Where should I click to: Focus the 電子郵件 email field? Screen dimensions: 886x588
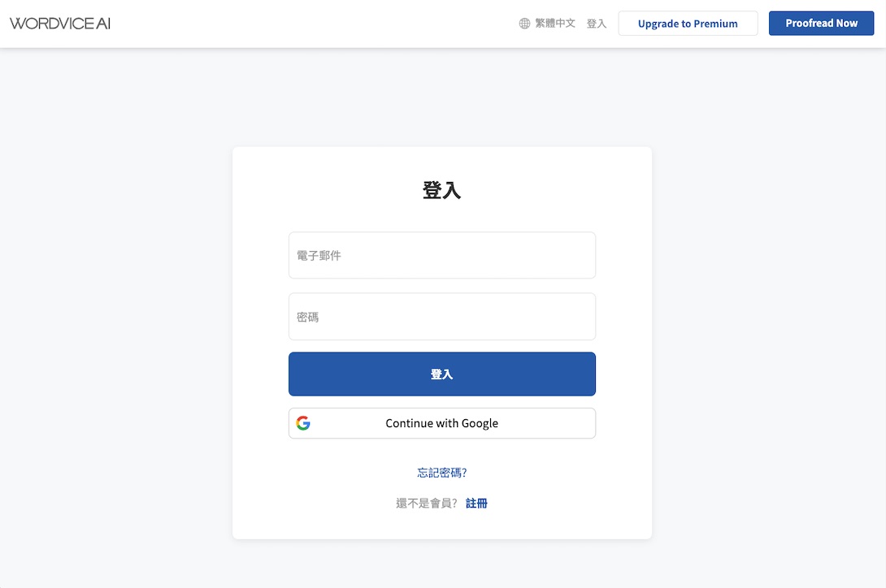[442, 255]
